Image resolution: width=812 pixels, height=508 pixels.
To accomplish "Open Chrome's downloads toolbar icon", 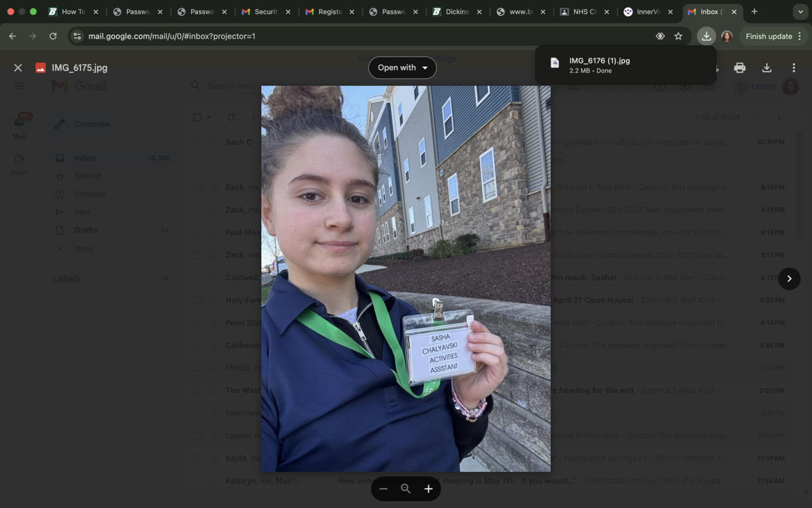I will click(x=706, y=36).
